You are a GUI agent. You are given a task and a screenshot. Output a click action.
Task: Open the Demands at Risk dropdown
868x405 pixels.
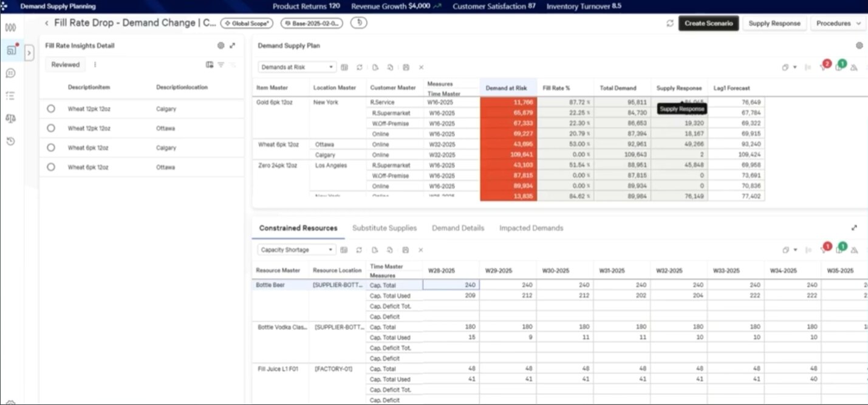coord(296,67)
